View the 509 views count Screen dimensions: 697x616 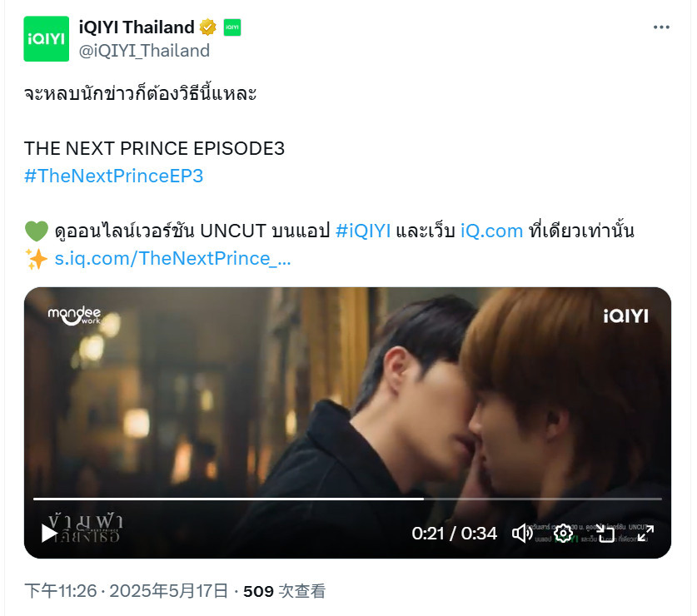(x=284, y=591)
